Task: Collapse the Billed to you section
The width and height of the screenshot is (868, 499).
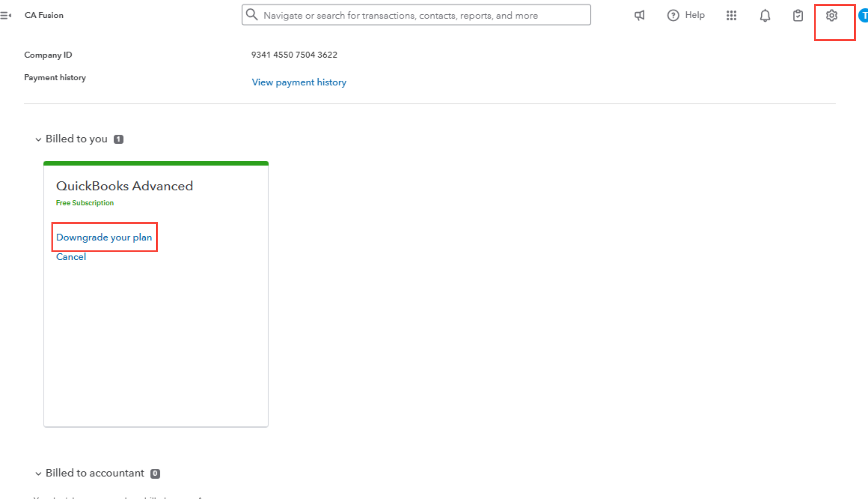Action: pos(38,139)
